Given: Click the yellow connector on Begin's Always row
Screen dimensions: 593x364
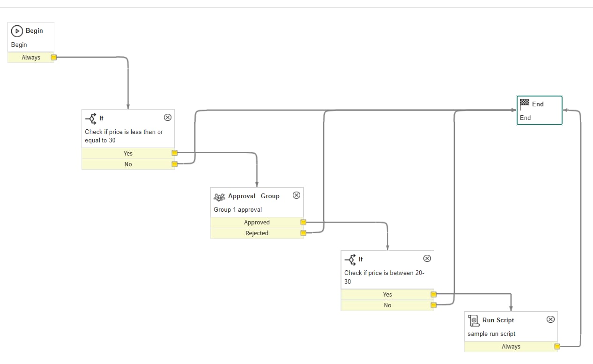Looking at the screenshot, I should click(53, 58).
